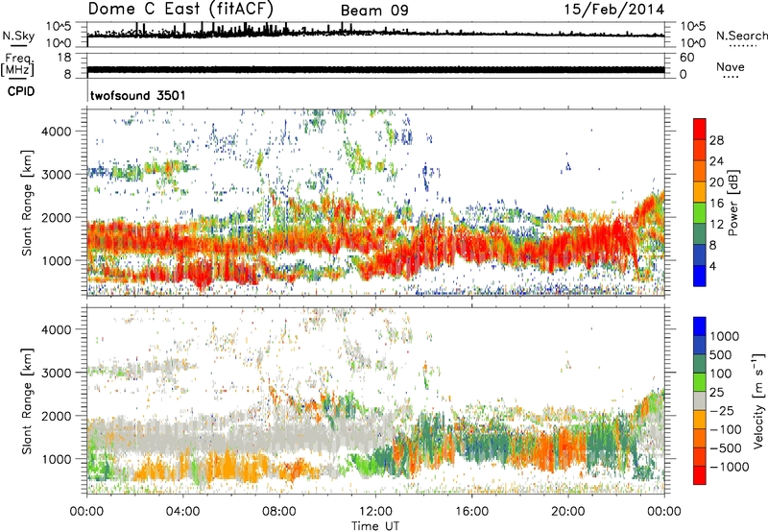Click the "-25" velocity colorbar label
Image resolution: width=768 pixels, height=532 pixels.
click(x=720, y=411)
